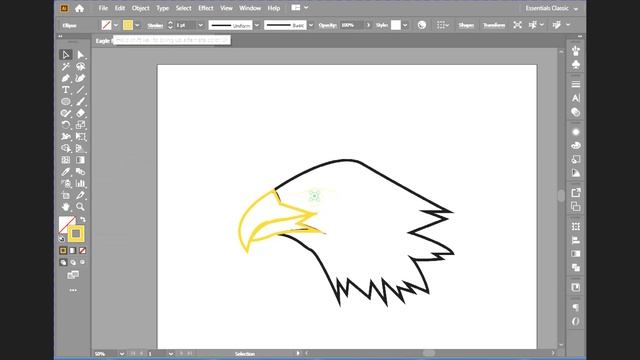Enable Draw Normal mode
The image size is (640, 360).
(63, 262)
